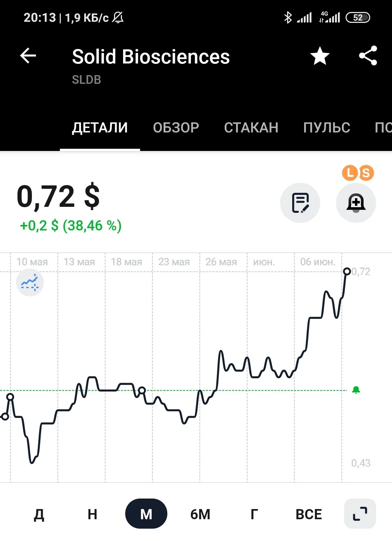Select the Г year period
This screenshot has width=392, height=541.
[254, 514]
